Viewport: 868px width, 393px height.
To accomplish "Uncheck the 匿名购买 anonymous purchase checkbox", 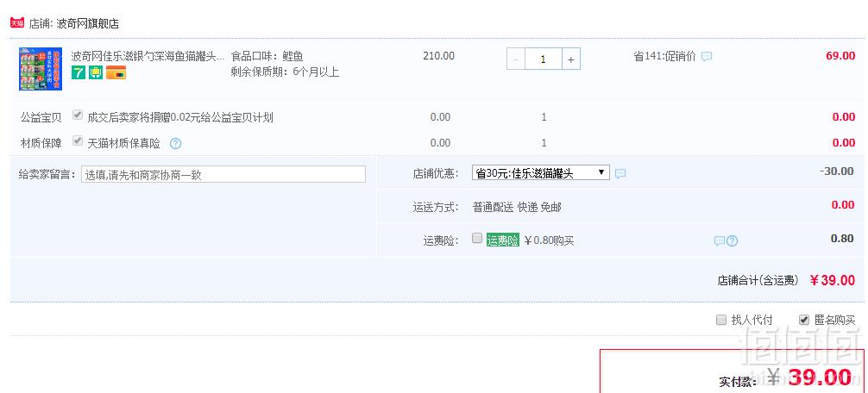I will point(804,320).
